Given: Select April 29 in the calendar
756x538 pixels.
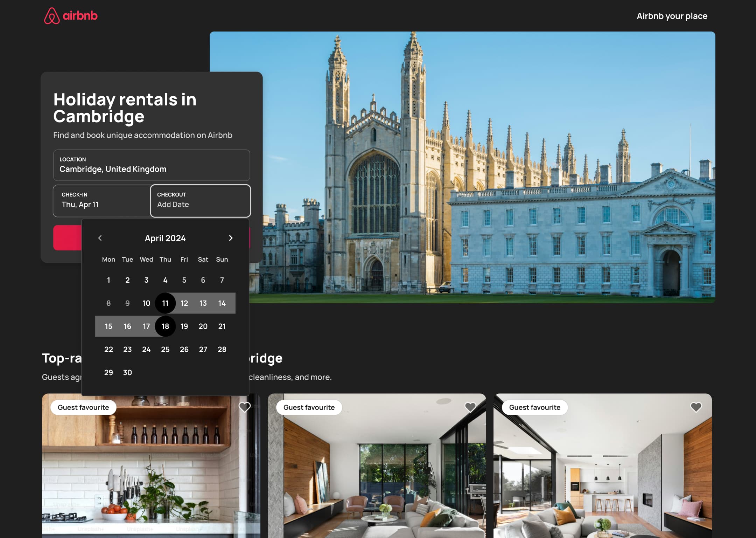Looking at the screenshot, I should pyautogui.click(x=108, y=372).
